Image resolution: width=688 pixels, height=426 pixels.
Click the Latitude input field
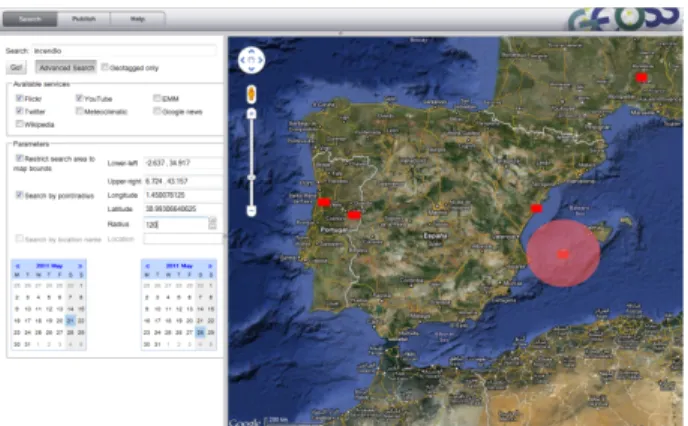183,208
